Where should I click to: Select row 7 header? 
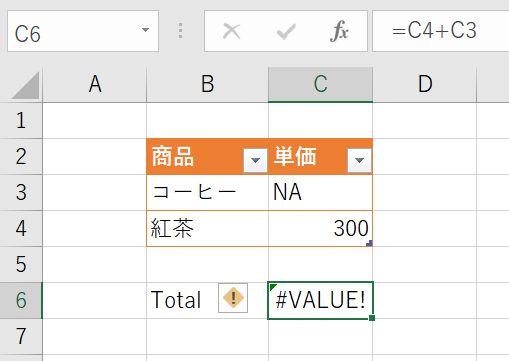click(21, 337)
